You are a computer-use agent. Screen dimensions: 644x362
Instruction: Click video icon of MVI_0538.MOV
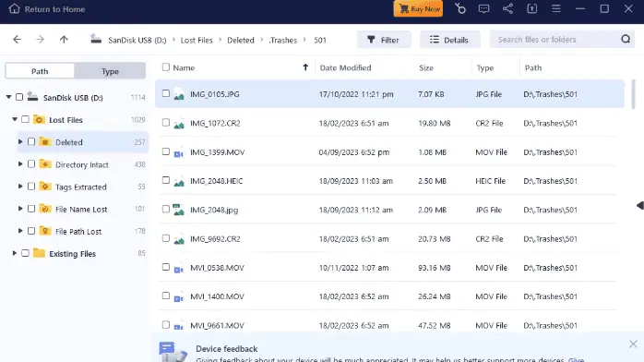[x=179, y=269]
